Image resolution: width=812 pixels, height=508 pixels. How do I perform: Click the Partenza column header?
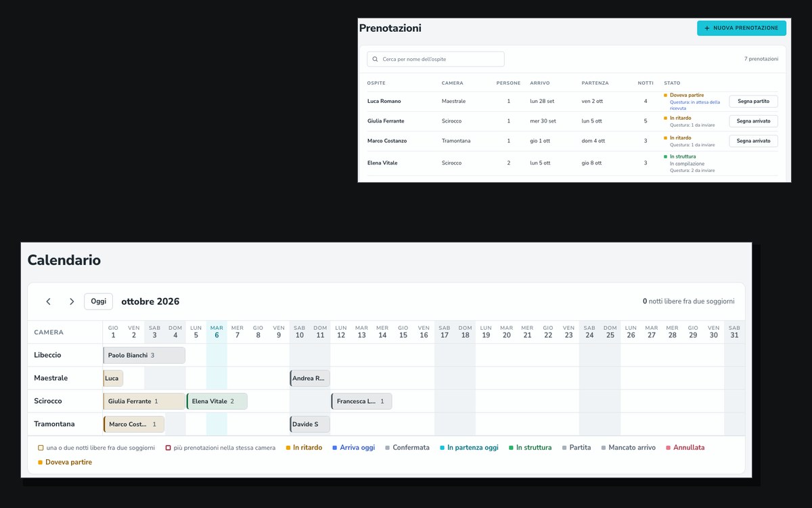click(x=595, y=83)
